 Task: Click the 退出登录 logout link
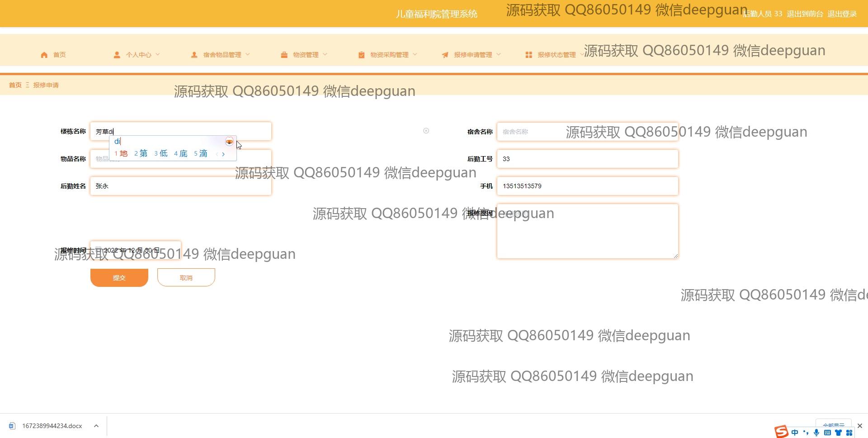(842, 14)
